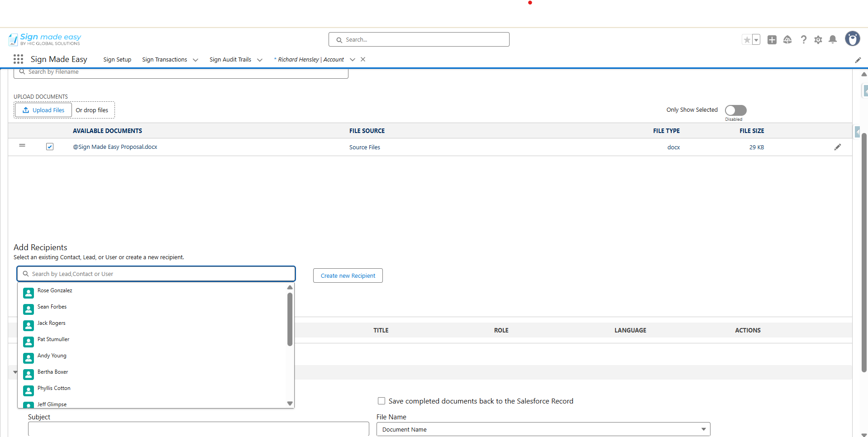Open the global actions plus icon
The image size is (868, 437).
coord(772,40)
